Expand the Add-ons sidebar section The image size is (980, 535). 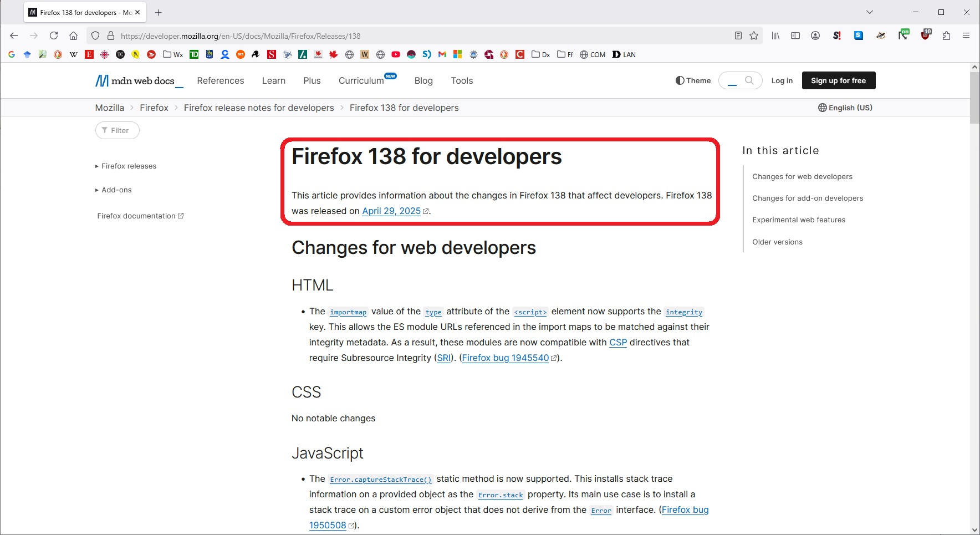click(116, 190)
